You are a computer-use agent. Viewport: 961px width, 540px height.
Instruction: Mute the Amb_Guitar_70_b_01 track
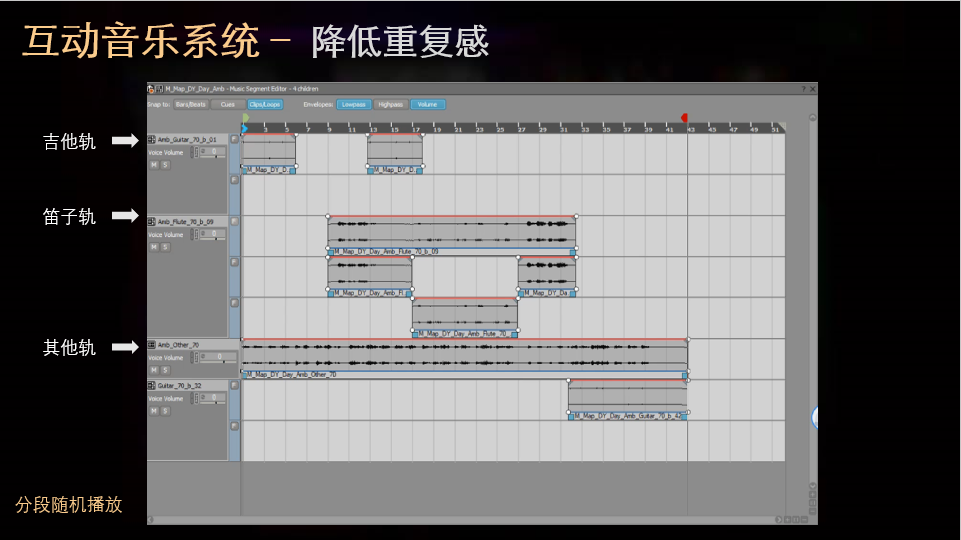pyautogui.click(x=154, y=165)
